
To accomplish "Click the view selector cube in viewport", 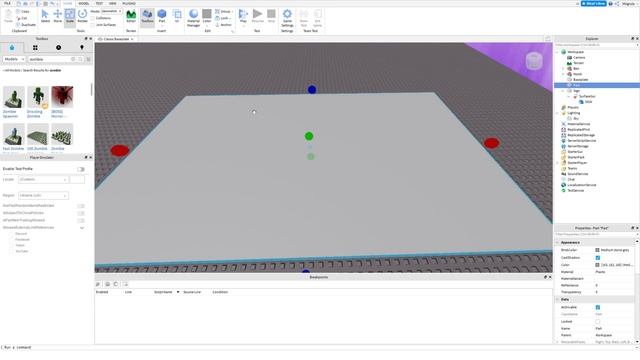I will (534, 61).
